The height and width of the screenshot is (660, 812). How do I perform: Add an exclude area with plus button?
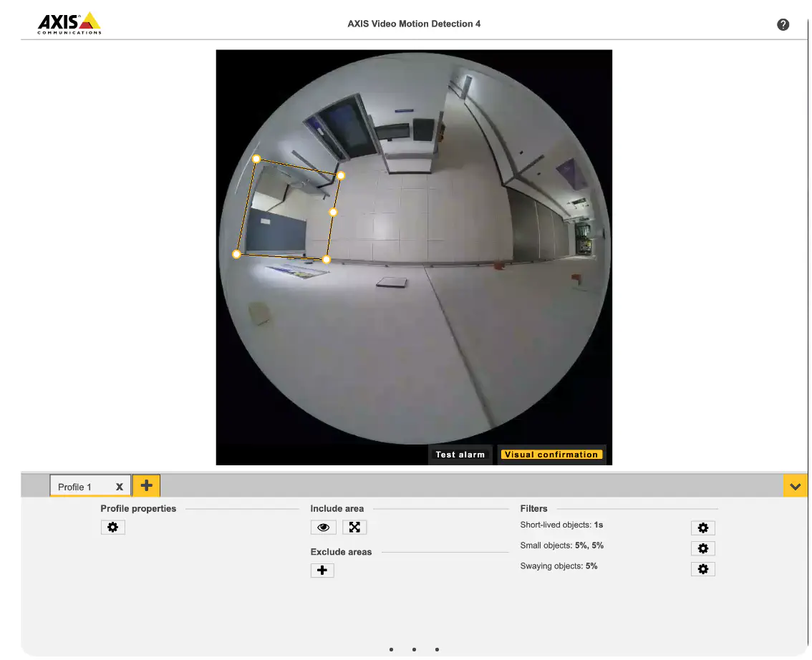point(322,570)
